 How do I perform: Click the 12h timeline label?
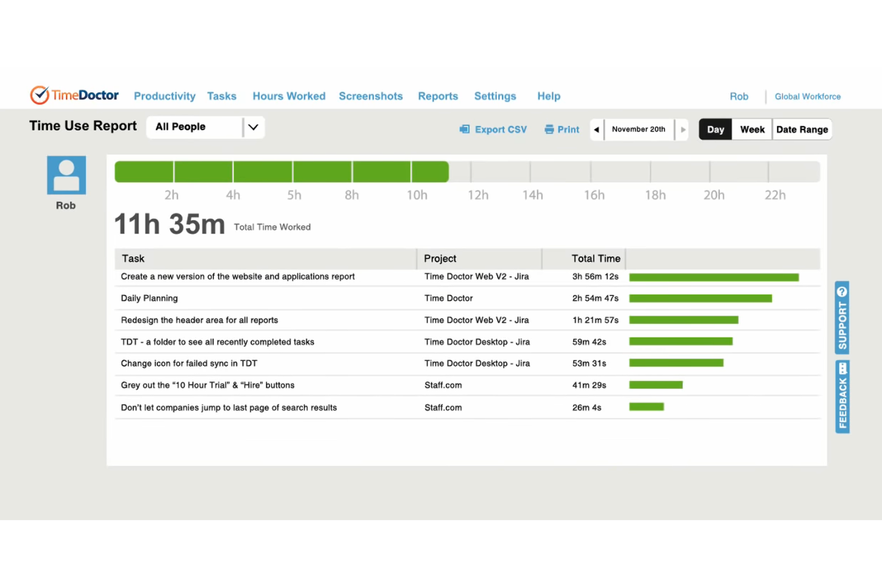tap(478, 195)
